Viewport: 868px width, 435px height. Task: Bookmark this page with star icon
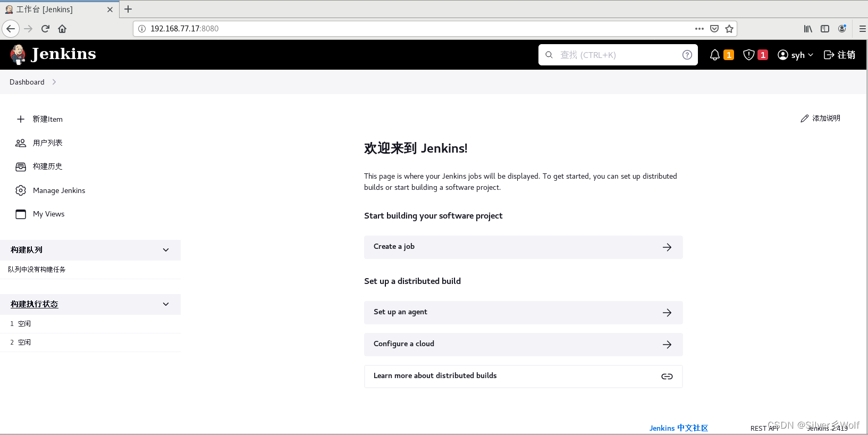point(729,29)
